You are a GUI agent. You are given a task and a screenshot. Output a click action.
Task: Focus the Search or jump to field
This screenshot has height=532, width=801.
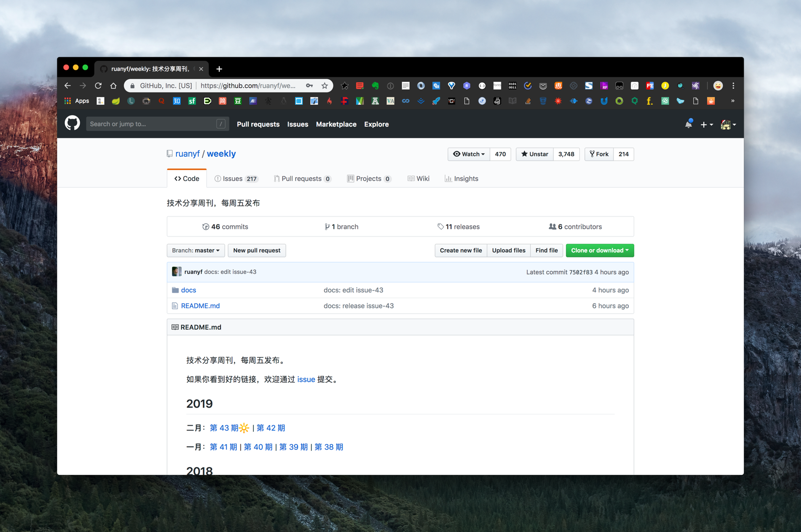pyautogui.click(x=153, y=124)
